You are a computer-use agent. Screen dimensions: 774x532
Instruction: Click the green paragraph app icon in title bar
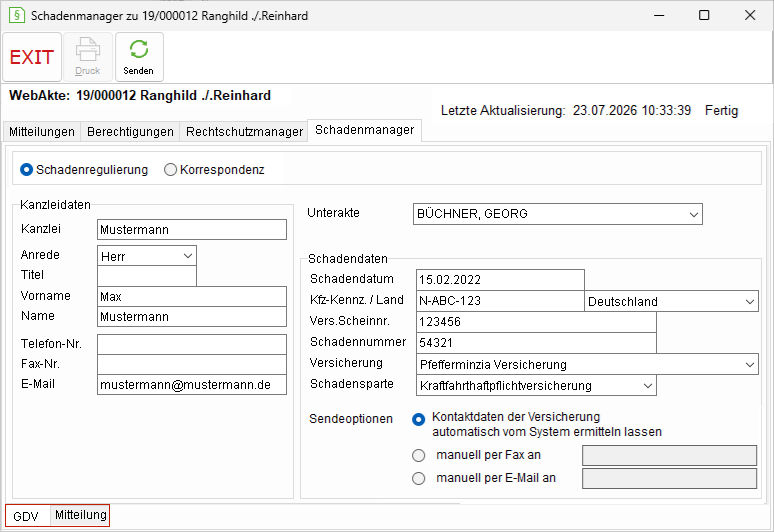[x=16, y=15]
